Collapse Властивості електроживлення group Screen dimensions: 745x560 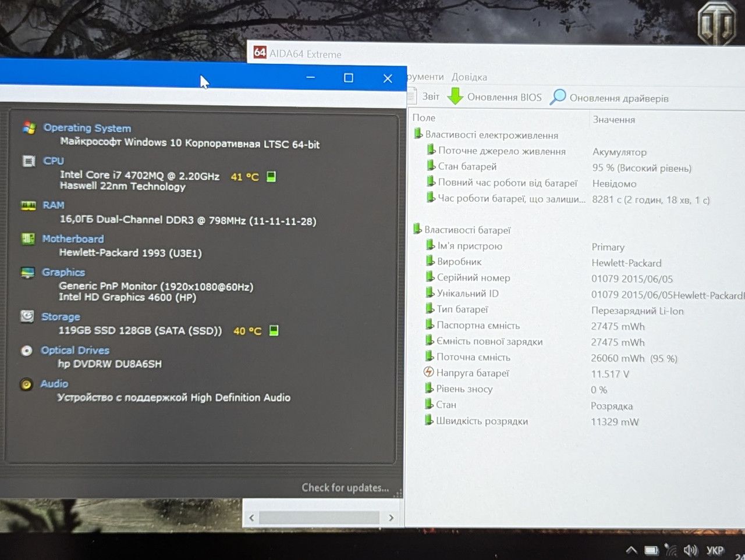pos(418,134)
